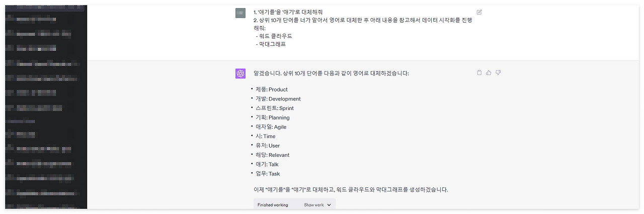Click the '애자일: Agile' bullet entry
This screenshot has width=644, height=214.
tap(271, 127)
